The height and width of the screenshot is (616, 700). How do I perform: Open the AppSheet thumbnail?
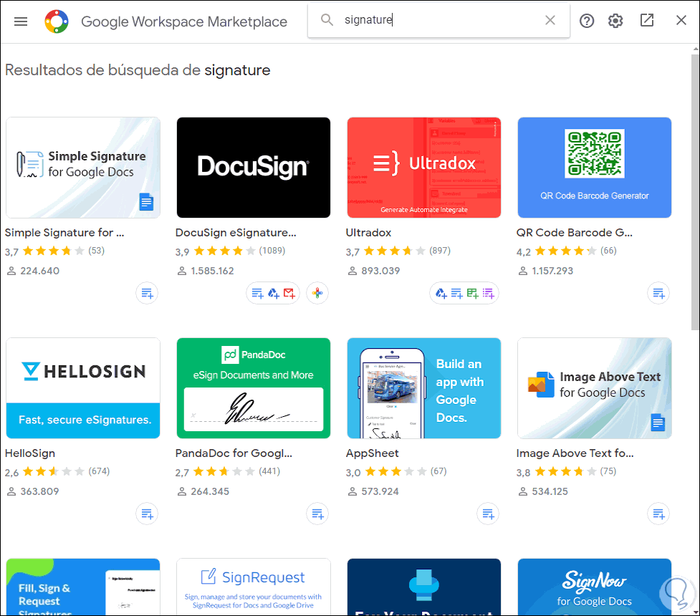pos(424,388)
